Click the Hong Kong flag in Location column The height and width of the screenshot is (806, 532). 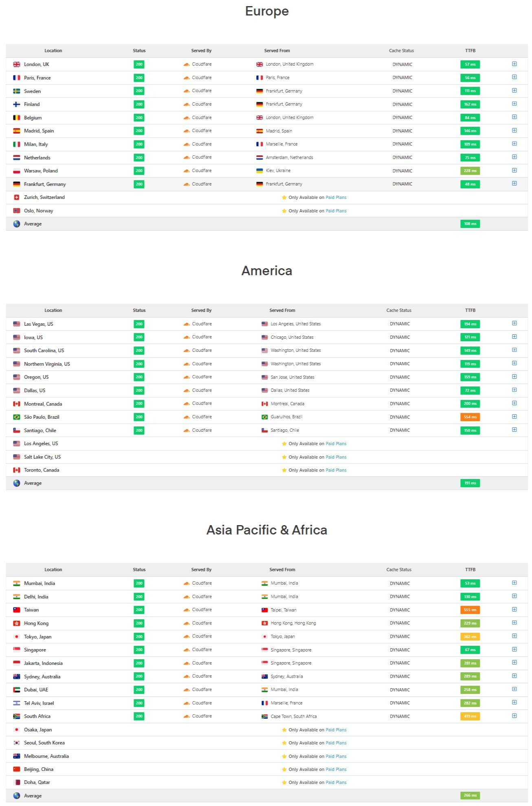[17, 623]
